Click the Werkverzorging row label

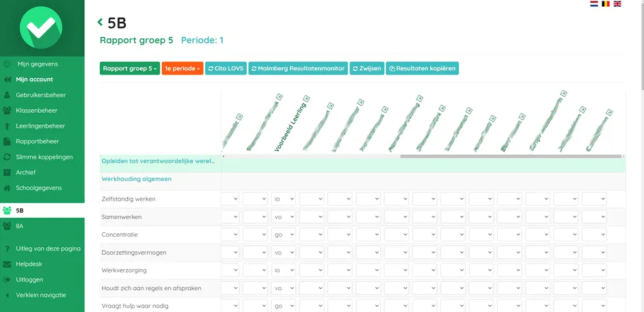[x=124, y=270]
